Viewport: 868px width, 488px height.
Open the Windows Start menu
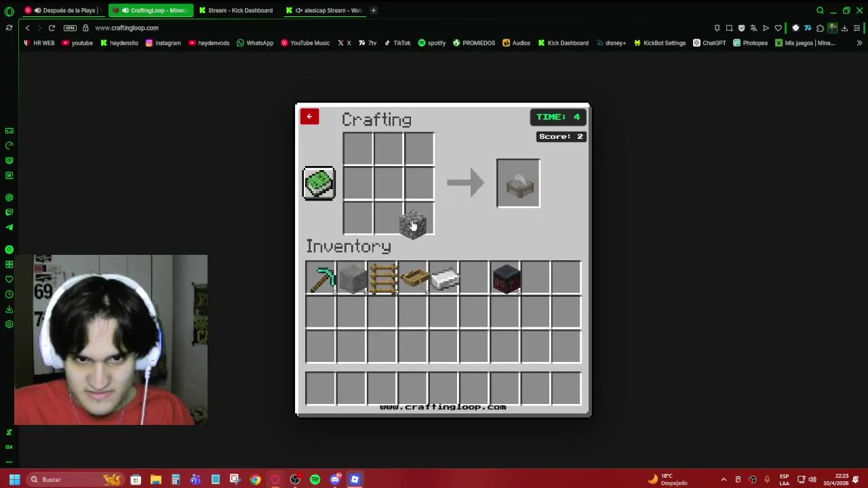point(14,479)
